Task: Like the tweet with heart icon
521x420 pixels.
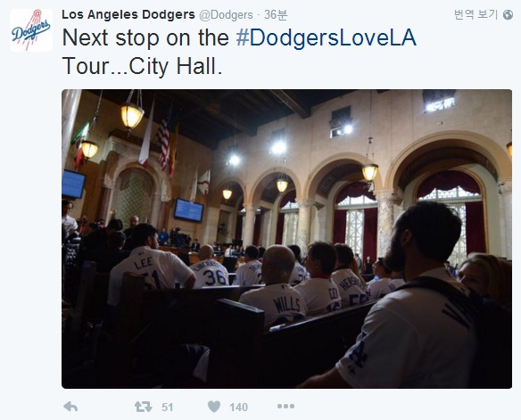Action: coord(214,407)
